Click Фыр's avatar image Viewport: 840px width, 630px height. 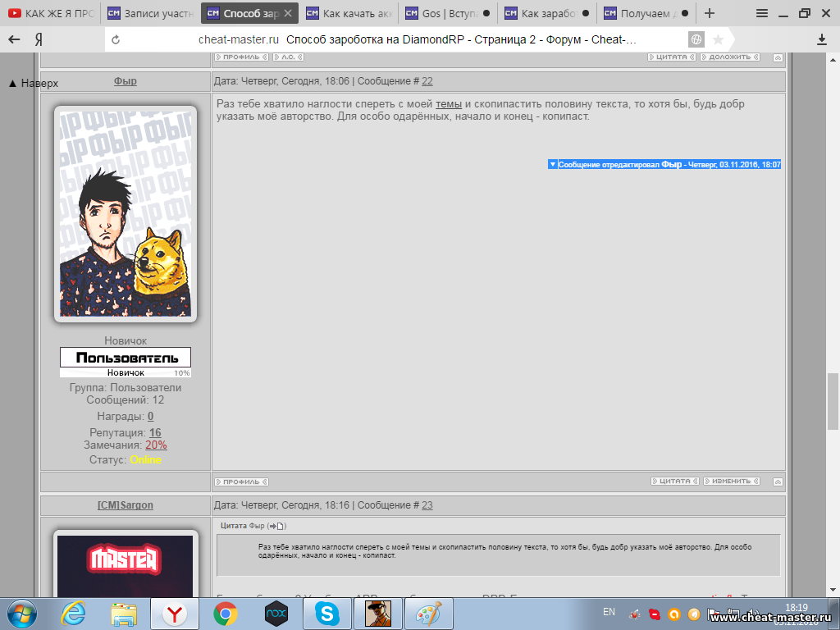126,213
